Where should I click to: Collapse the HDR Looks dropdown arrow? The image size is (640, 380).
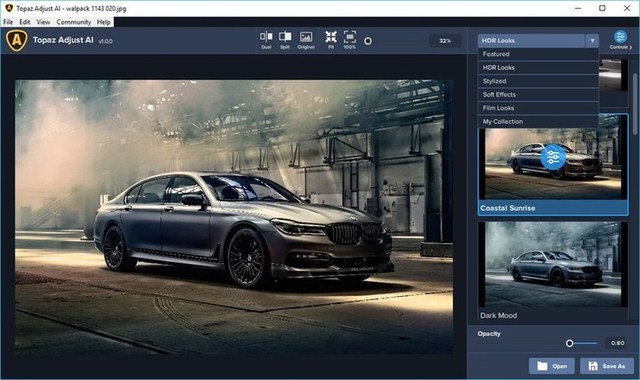592,40
